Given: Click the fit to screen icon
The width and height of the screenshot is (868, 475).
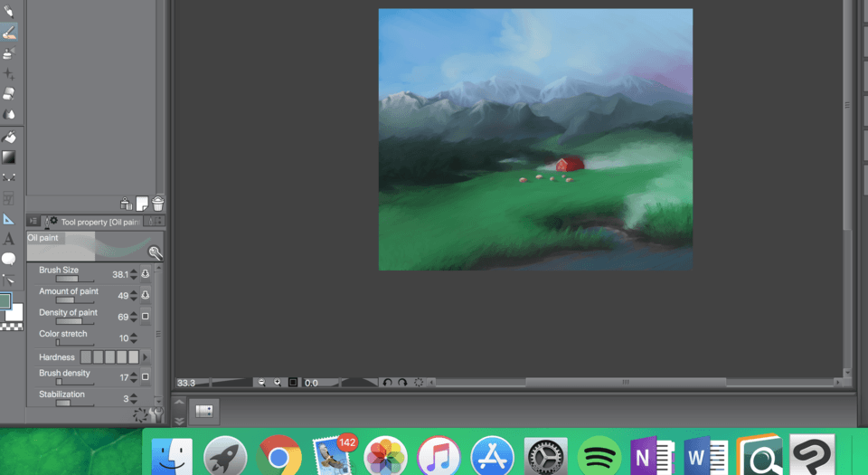Looking at the screenshot, I should tap(293, 383).
